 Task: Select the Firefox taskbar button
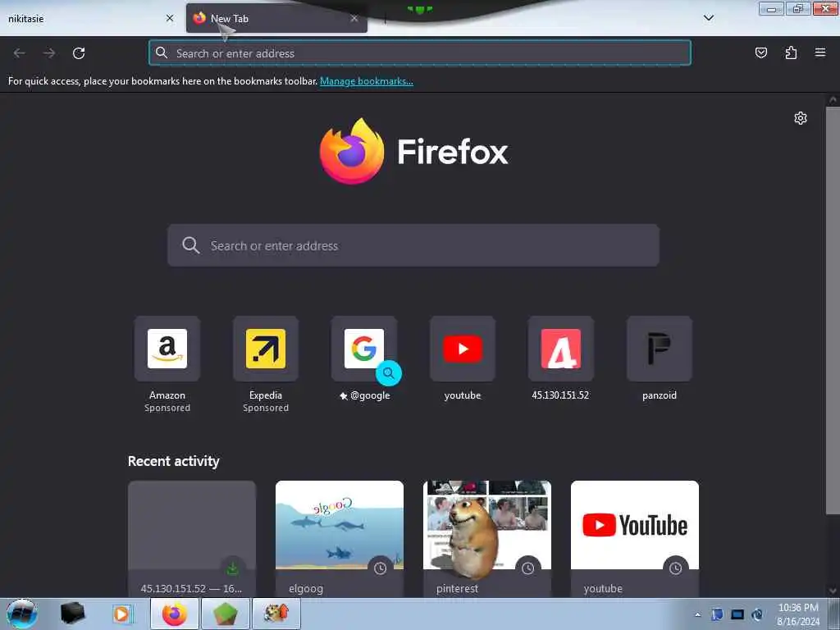175,614
